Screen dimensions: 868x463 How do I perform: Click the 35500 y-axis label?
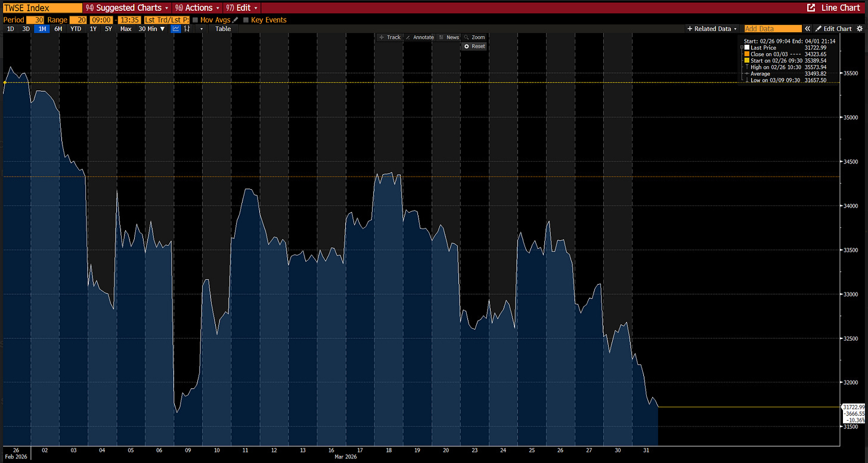tap(851, 73)
